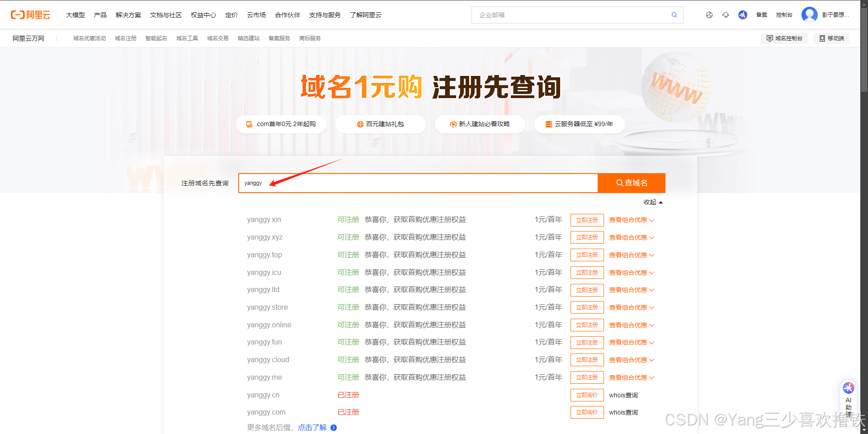Open the 定价 menu
This screenshot has height=434, width=868.
point(231,15)
